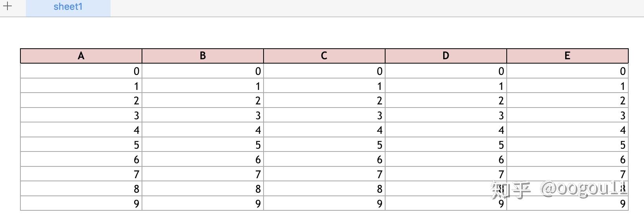Click cell with 2 in column C
The width and height of the screenshot is (644, 219).
click(x=324, y=100)
